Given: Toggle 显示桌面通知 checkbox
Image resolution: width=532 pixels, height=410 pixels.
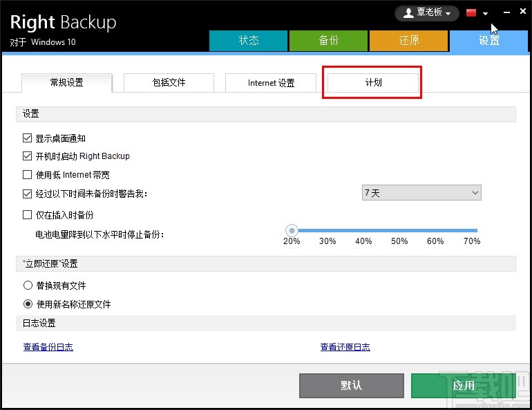Looking at the screenshot, I should click(x=27, y=138).
